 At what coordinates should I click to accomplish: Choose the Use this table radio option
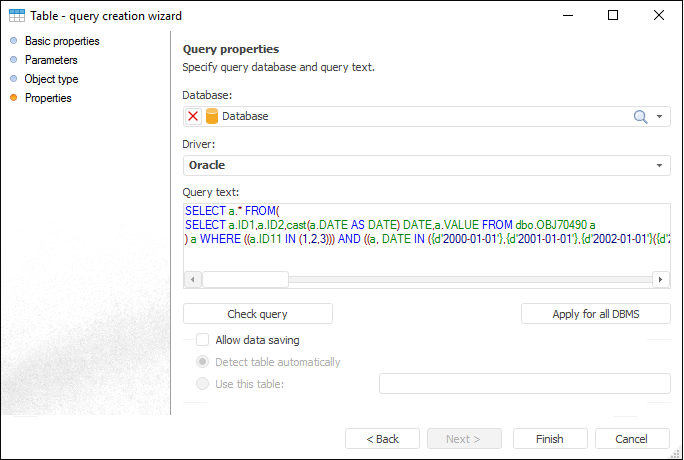click(203, 384)
